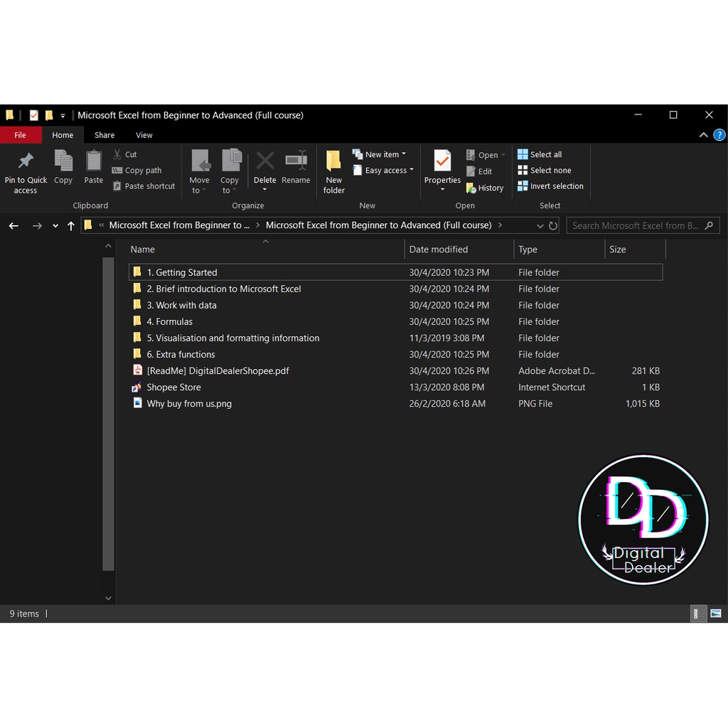728x728 pixels.
Task: Click the Copy ribbon icon
Action: (x=63, y=161)
